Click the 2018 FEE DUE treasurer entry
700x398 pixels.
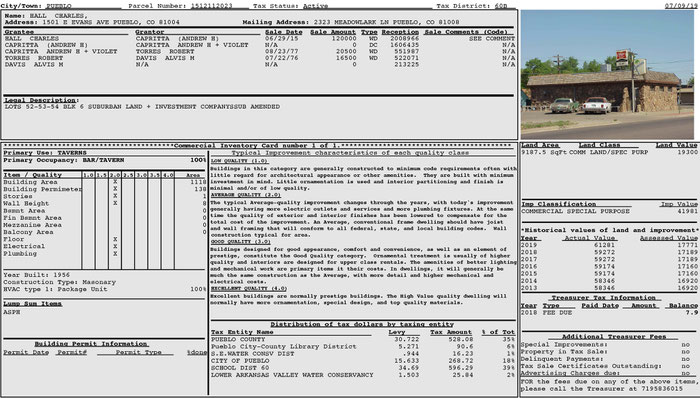[546, 313]
